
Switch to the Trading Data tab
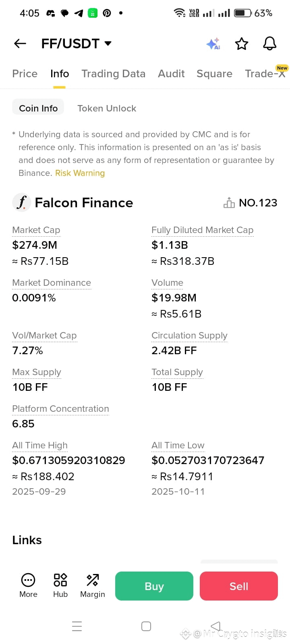pos(113,74)
